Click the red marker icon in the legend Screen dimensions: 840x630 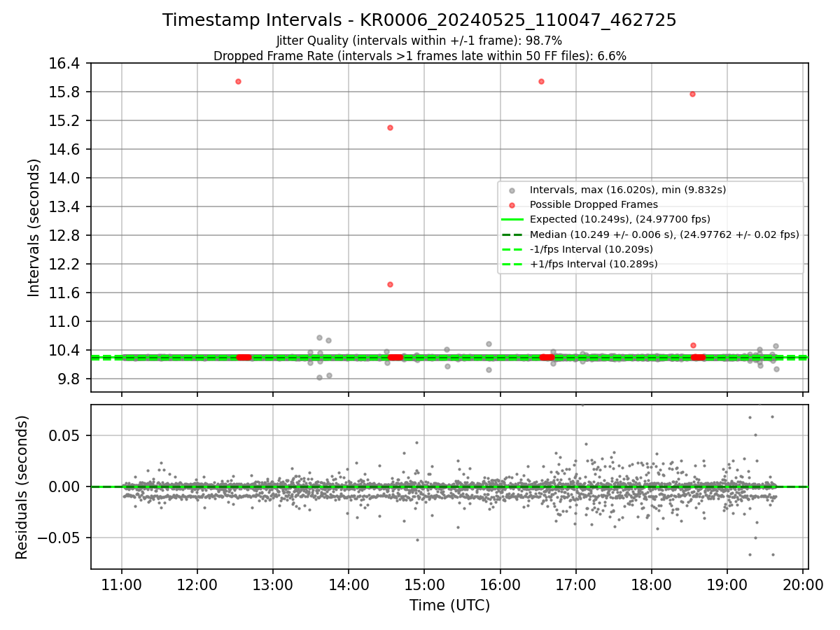coord(512,205)
